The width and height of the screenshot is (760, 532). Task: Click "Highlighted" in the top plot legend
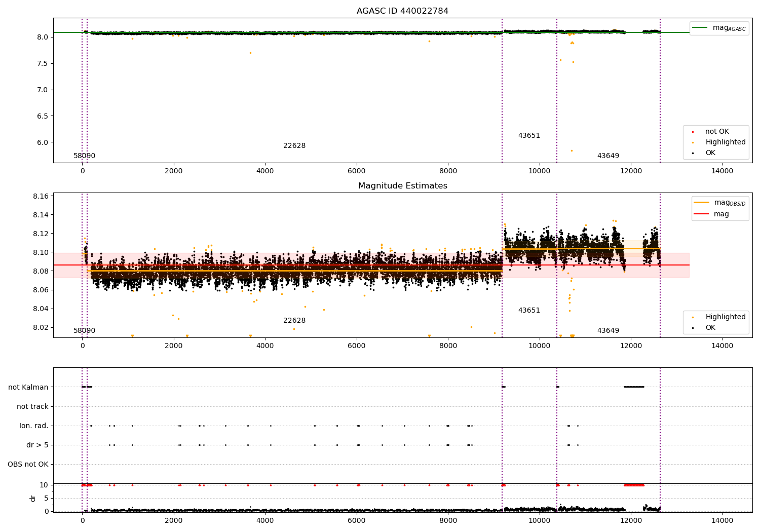(725, 142)
